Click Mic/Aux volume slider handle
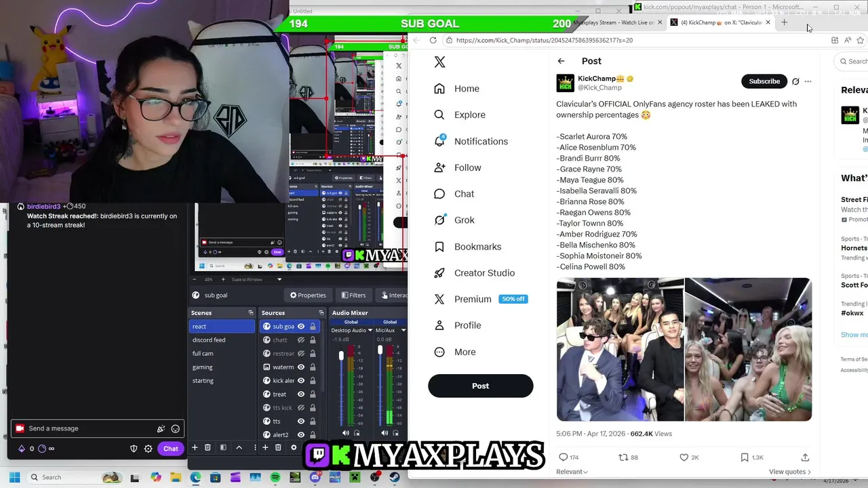868x488 pixels. pyautogui.click(x=380, y=350)
